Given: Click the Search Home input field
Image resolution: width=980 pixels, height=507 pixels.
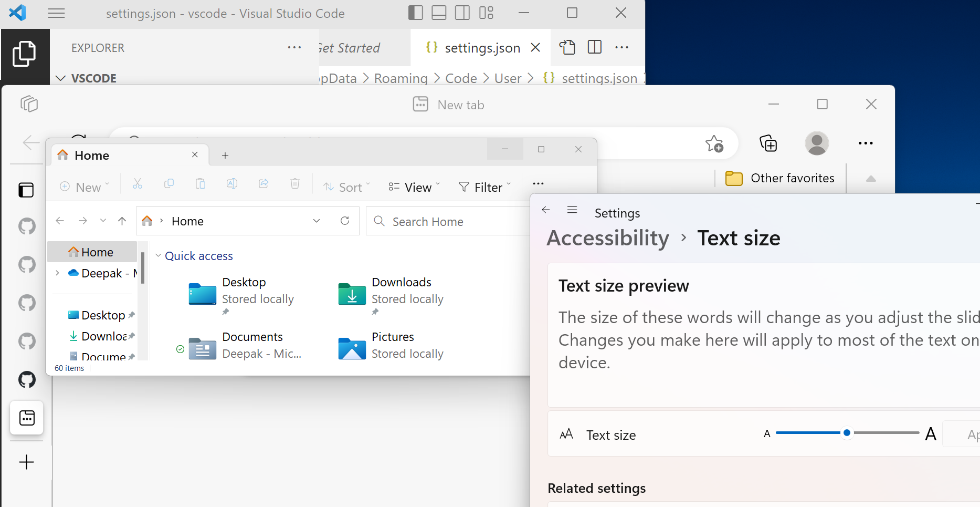Looking at the screenshot, I should click(449, 221).
